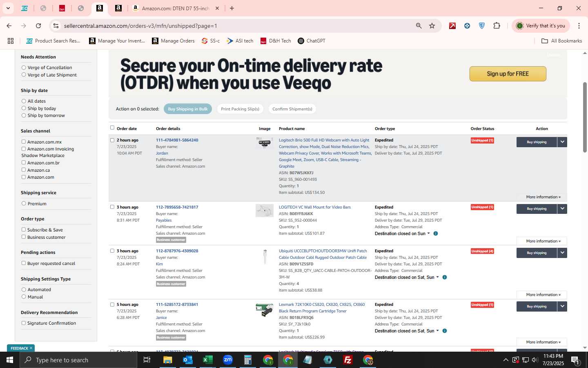Click info icon beside Payables destination closed
Viewport: 588px width, 368px height.
[436, 233]
